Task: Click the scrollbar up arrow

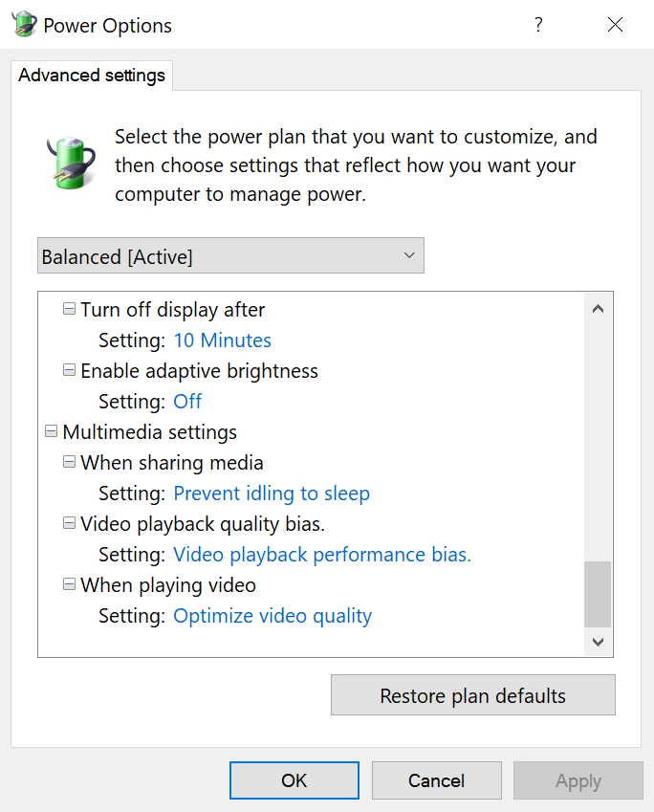Action: click(599, 309)
